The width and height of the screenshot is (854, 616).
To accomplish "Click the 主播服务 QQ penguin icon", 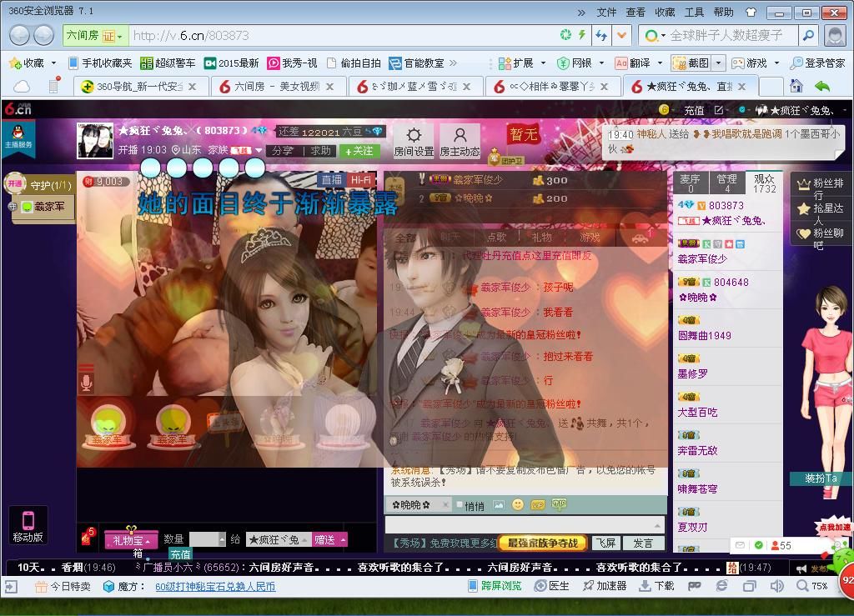I will (x=18, y=136).
